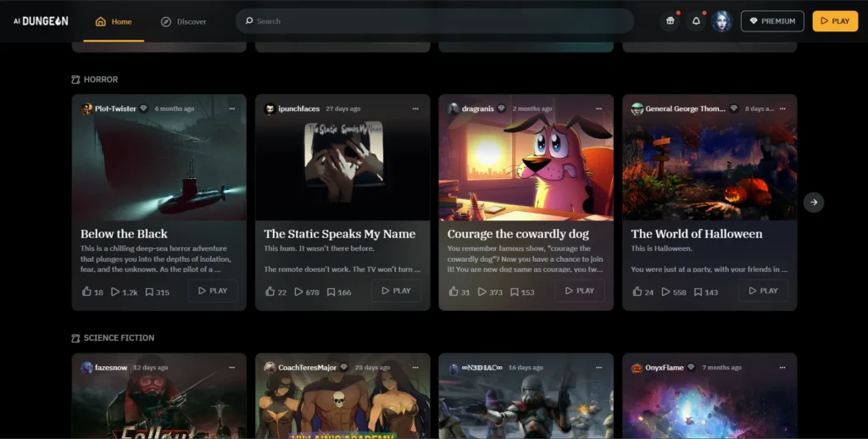The image size is (868, 439).
Task: Bookmark the Below the Black scenario
Action: coord(149,292)
